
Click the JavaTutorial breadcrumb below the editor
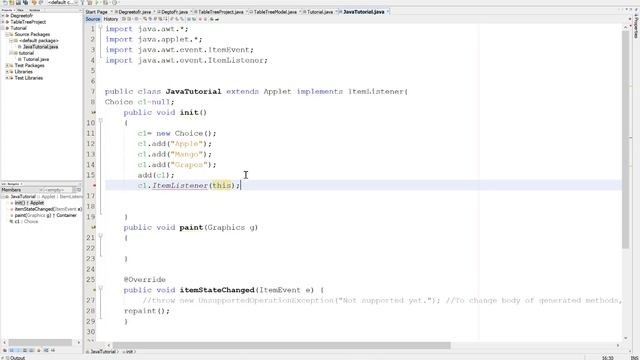(x=102, y=351)
